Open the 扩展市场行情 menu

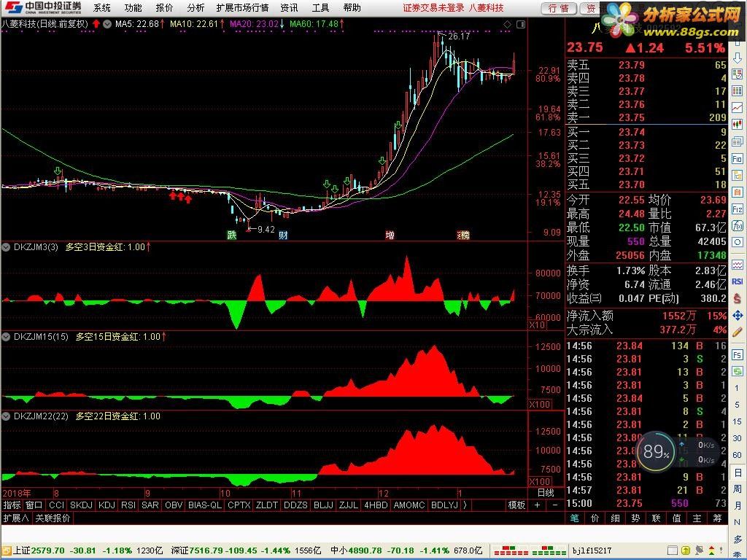242,7
